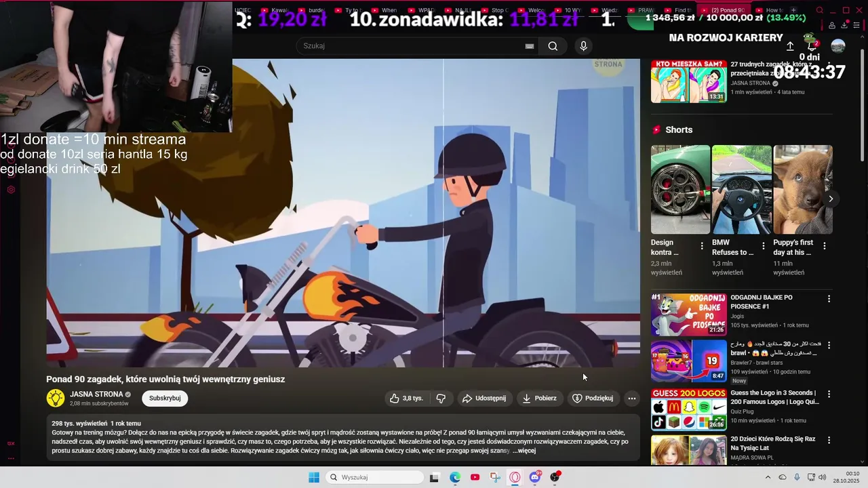Open YouTube notifications bell

812,45
